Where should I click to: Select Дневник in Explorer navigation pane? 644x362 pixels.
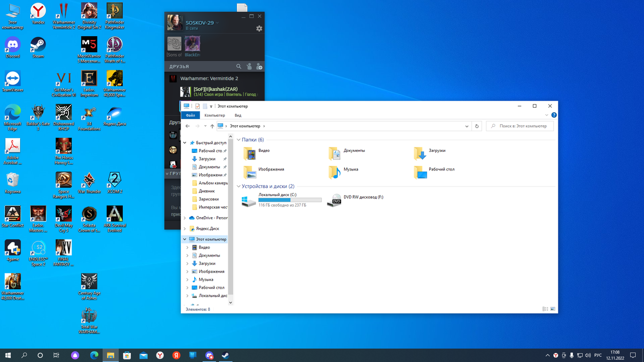pyautogui.click(x=206, y=191)
